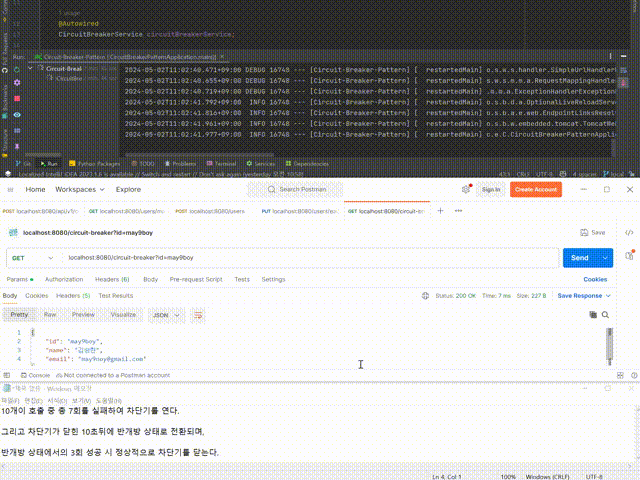Image resolution: width=640 pixels, height=480 pixels.
Task: Switch to PUT localhost:8080/users request tab
Action: pos(300,211)
